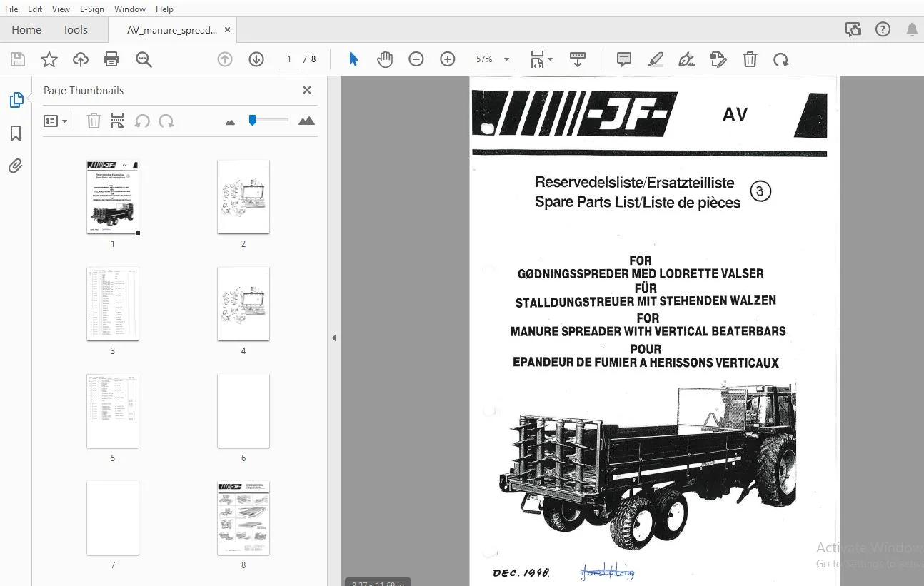This screenshot has width=924, height=586.
Task: Click the 'DEC. 1998' handwritten date
Action: pyautogui.click(x=521, y=572)
